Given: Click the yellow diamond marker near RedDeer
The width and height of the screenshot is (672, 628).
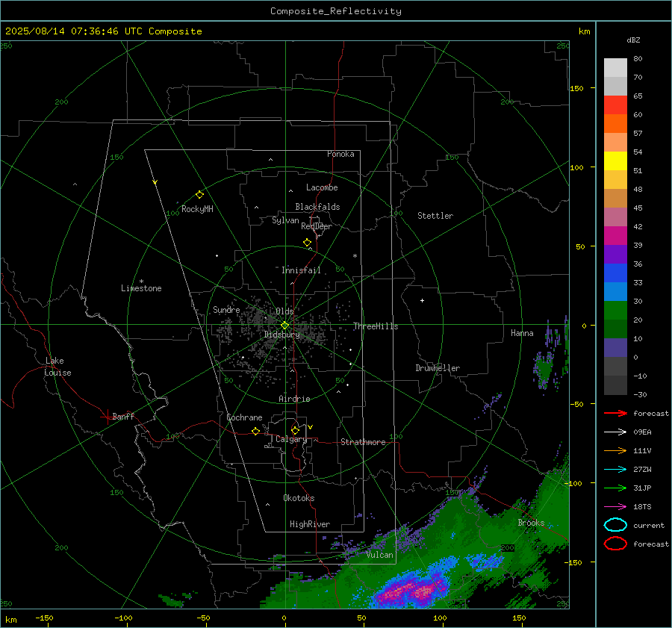Looking at the screenshot, I should pyautogui.click(x=307, y=243).
